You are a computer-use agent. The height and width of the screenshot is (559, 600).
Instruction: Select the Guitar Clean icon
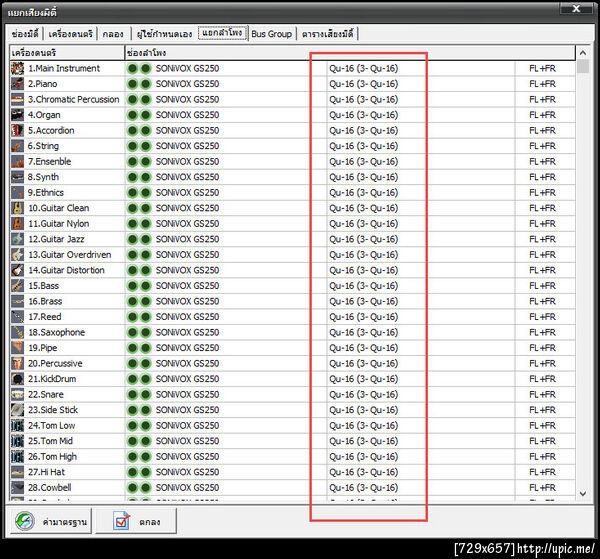click(17, 208)
